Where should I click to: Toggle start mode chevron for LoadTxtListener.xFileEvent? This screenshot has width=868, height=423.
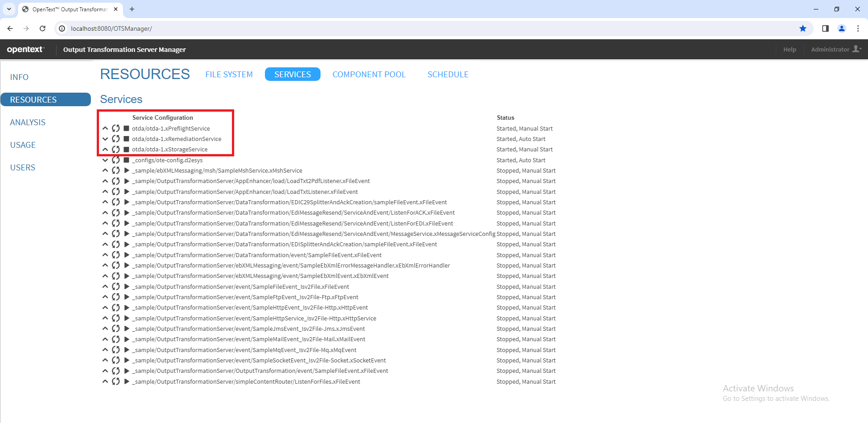click(105, 192)
